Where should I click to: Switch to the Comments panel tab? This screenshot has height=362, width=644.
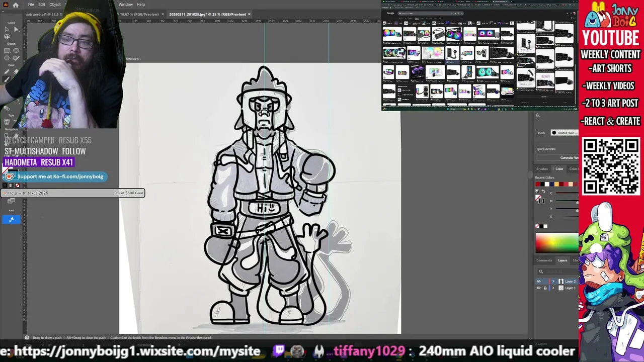pos(544,260)
